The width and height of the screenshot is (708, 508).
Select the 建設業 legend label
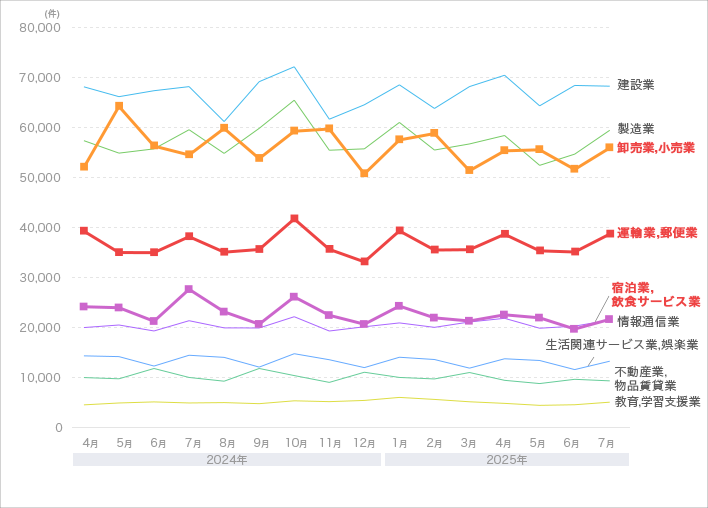(635, 85)
